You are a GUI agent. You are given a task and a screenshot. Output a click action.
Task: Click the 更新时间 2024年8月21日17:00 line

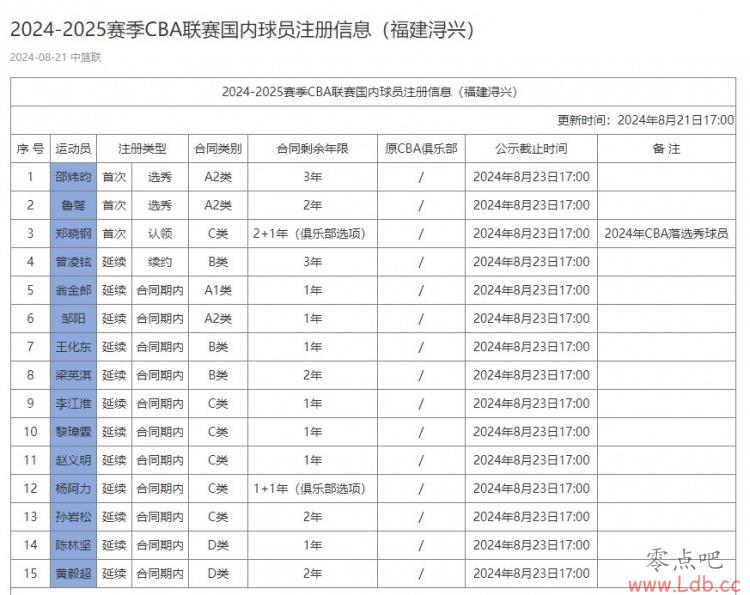(645, 120)
